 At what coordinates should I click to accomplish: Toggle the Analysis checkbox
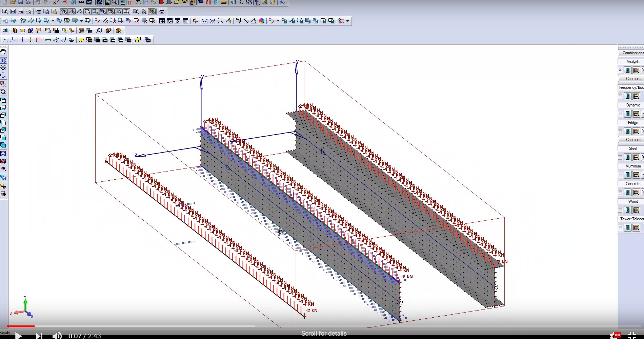pyautogui.click(x=620, y=70)
